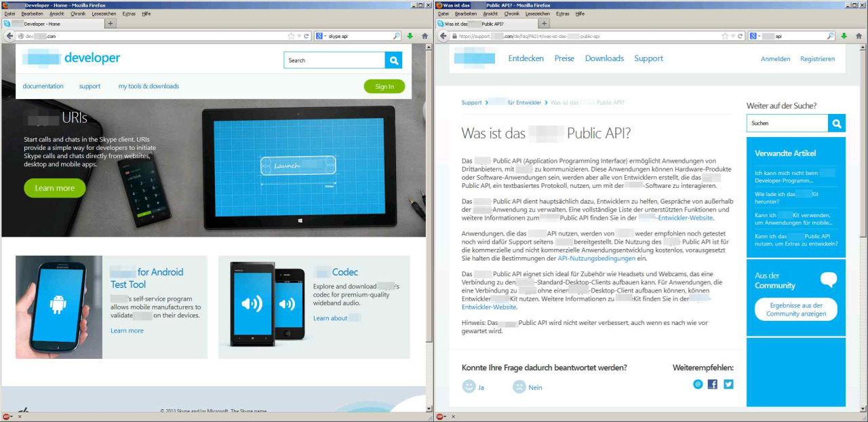Click Adblock icon in left window status bar
Viewport: 868px width, 422px height.
(6, 417)
